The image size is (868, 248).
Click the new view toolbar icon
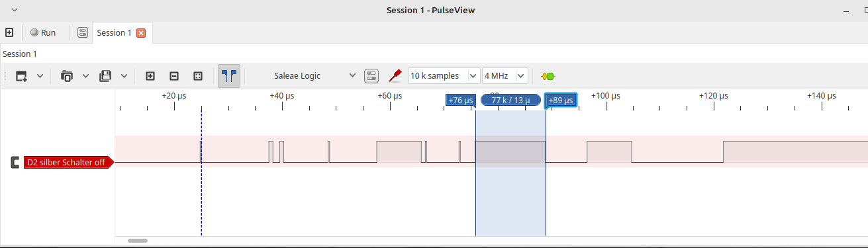[x=22, y=76]
